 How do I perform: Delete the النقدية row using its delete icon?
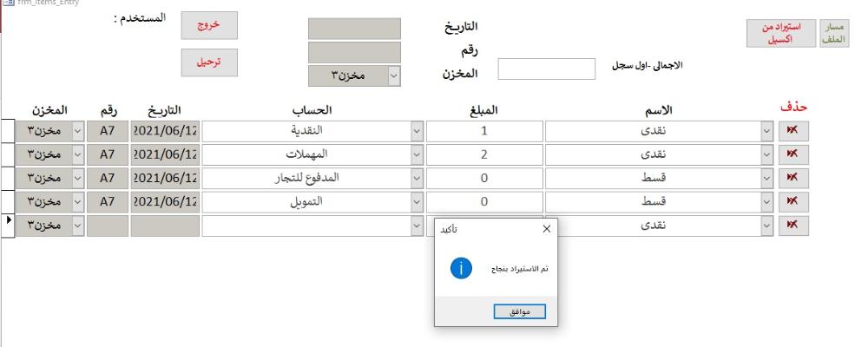[x=793, y=131]
